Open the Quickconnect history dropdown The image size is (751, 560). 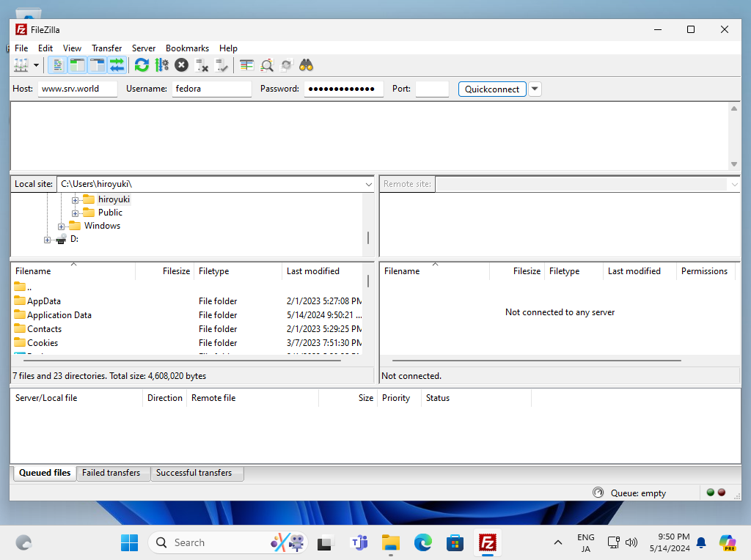point(535,89)
